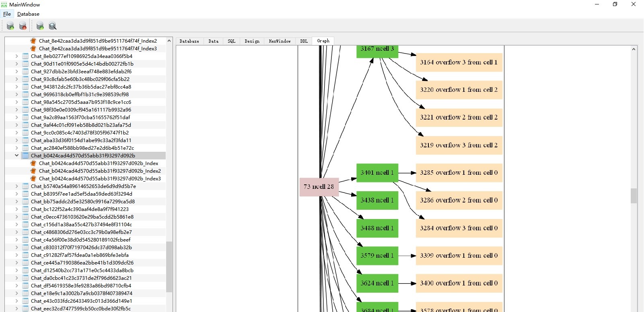Click '3285 overflow 1 from cell 0' node
This screenshot has width=644, height=312.
(459, 173)
